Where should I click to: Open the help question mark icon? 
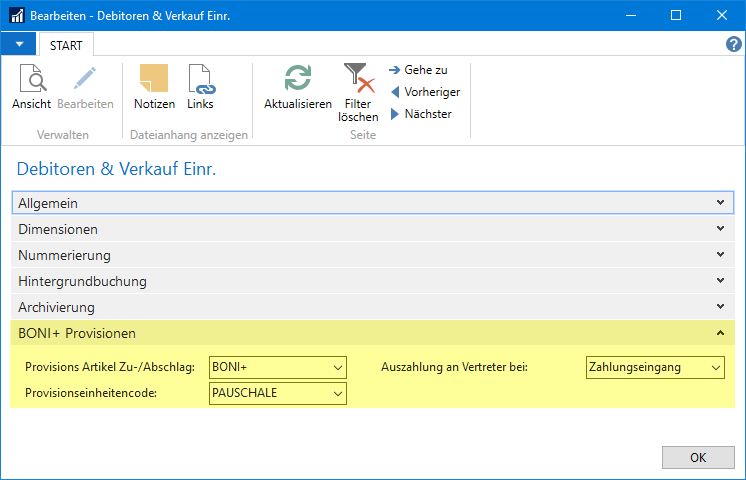(x=733, y=44)
